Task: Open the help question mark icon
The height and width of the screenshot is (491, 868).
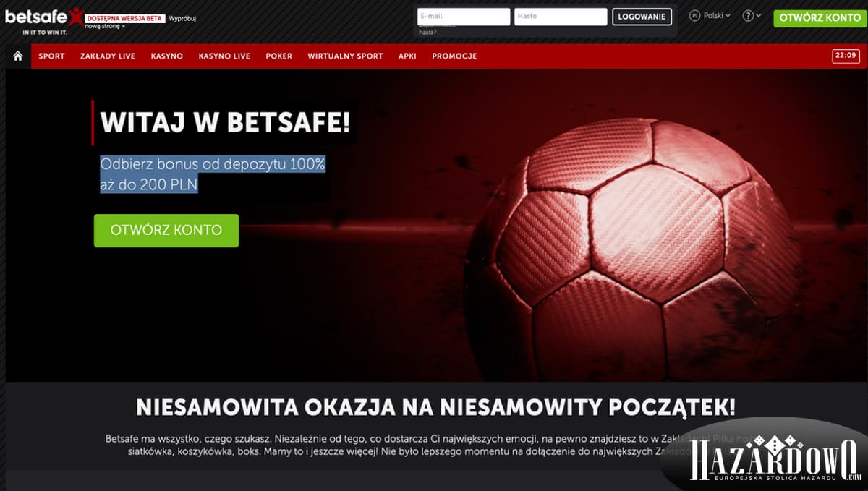Action: pyautogui.click(x=748, y=16)
